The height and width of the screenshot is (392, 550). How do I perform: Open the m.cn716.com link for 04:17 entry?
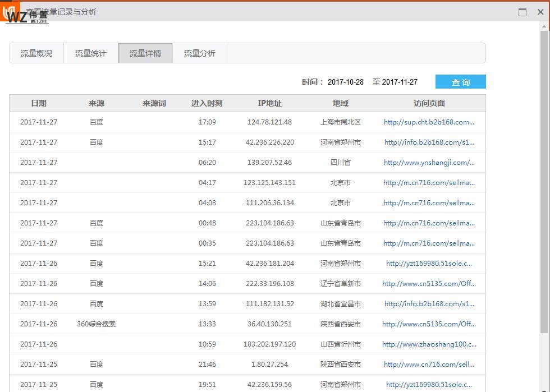click(429, 183)
